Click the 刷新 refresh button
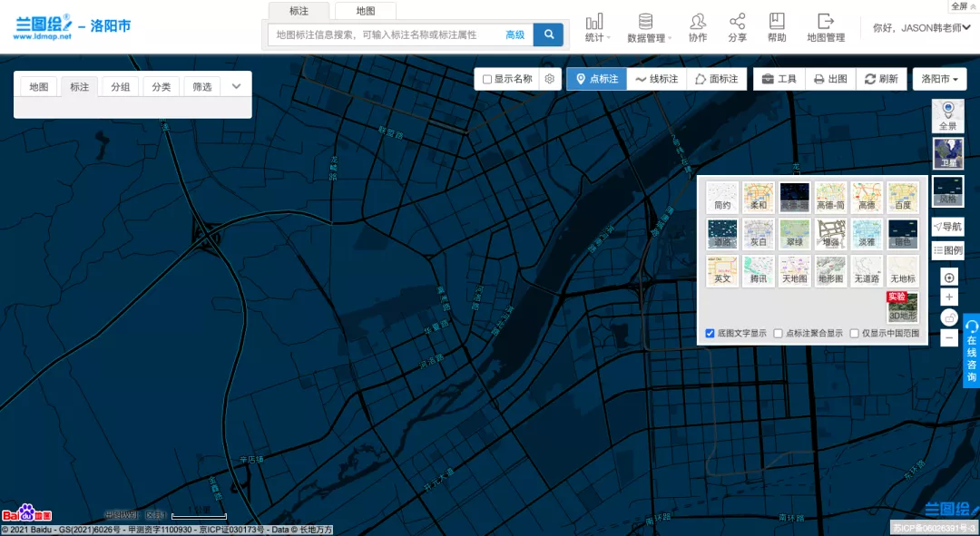Viewport: 980px width, 536px height. click(x=880, y=79)
